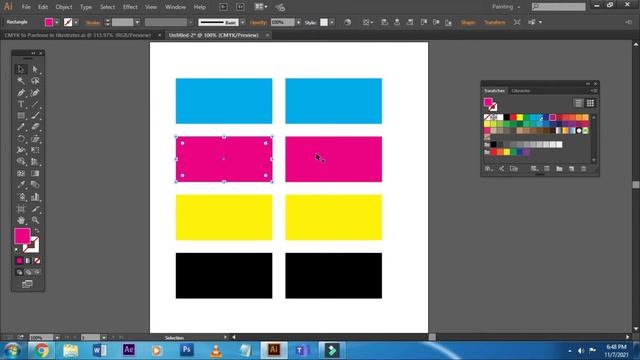The height and width of the screenshot is (360, 640).
Task: Set paint mode to Color below fill box
Action: [19, 260]
